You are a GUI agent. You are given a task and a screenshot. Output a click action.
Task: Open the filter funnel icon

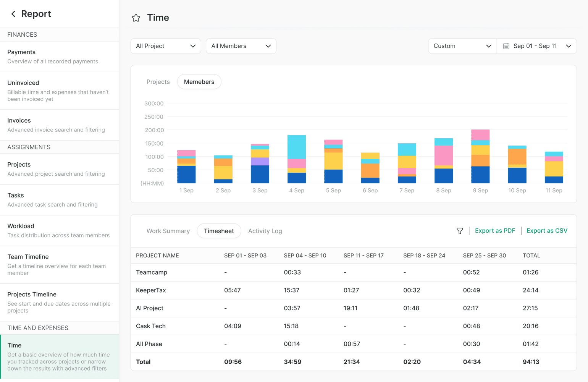pos(460,231)
